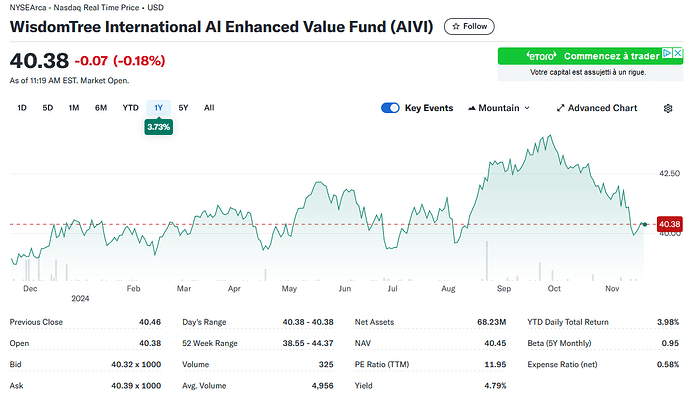The image size is (690, 401).
Task: Click the Dec label on chart axis
Action: pos(30,288)
